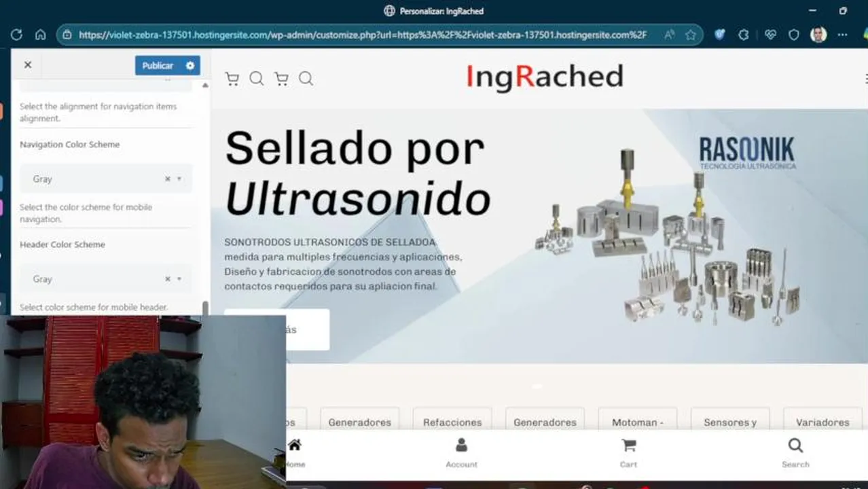This screenshot has width=868, height=489.
Task: Click the browser address bar URL
Action: click(x=363, y=35)
